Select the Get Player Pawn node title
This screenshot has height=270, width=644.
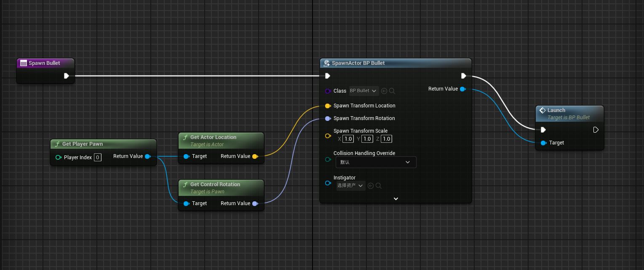[x=83, y=144]
